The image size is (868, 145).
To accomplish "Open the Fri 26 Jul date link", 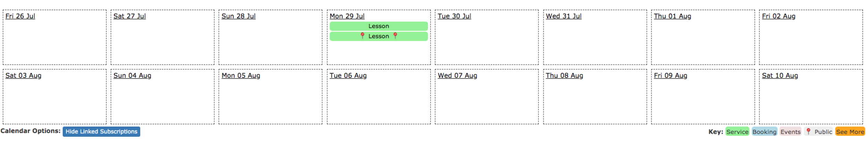I will tap(20, 16).
